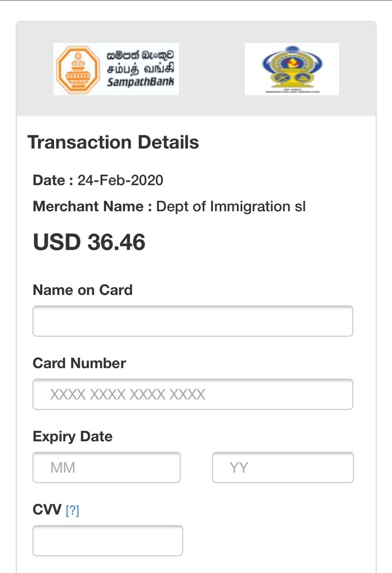This screenshot has height=573, width=392.
Task: Click the USD 36.46 amount text
Action: [89, 242]
